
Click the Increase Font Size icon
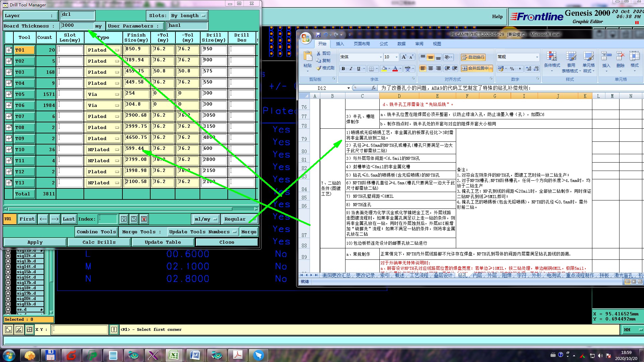(404, 57)
